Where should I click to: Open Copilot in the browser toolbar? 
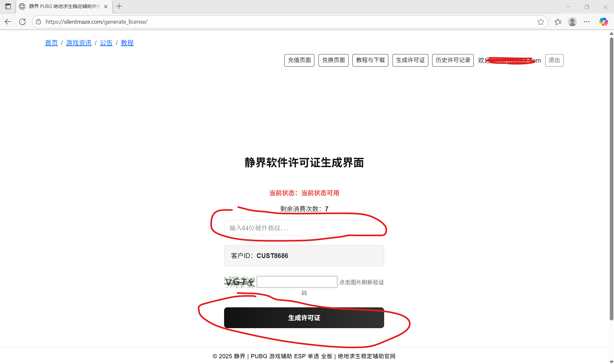click(x=603, y=22)
